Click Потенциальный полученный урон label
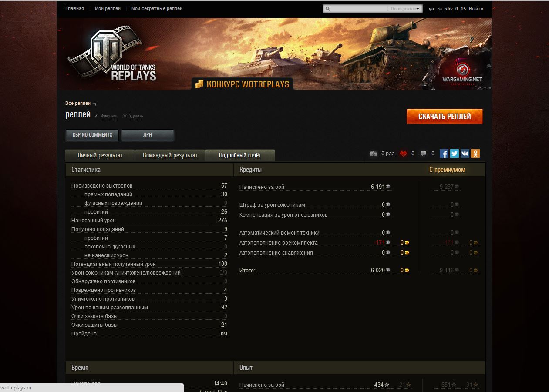Image resolution: width=549 pixels, height=392 pixels. [x=114, y=264]
